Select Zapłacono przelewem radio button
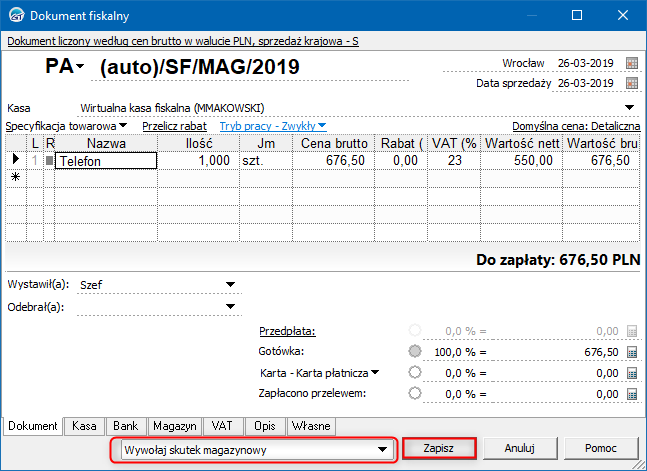The image size is (647, 471). point(415,393)
